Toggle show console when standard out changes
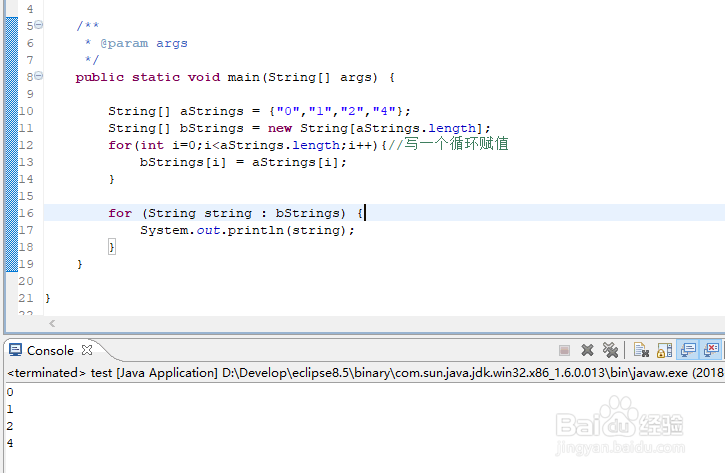 pyautogui.click(x=688, y=350)
